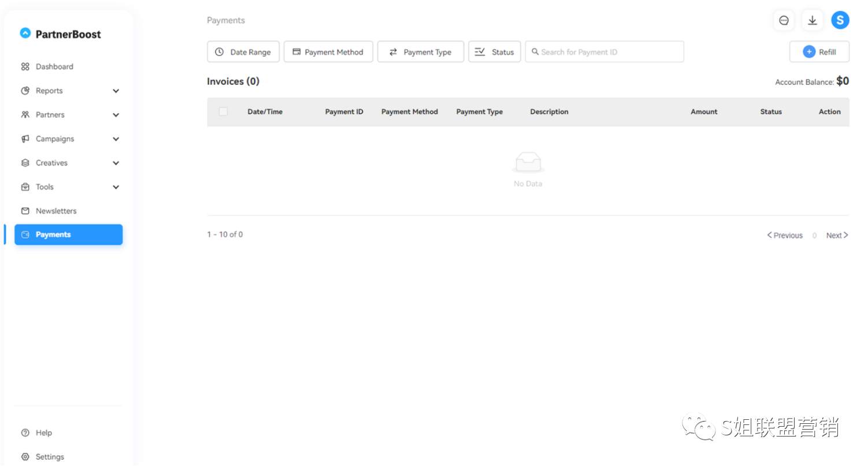Expand the Campaigns submenu chevron

point(116,139)
